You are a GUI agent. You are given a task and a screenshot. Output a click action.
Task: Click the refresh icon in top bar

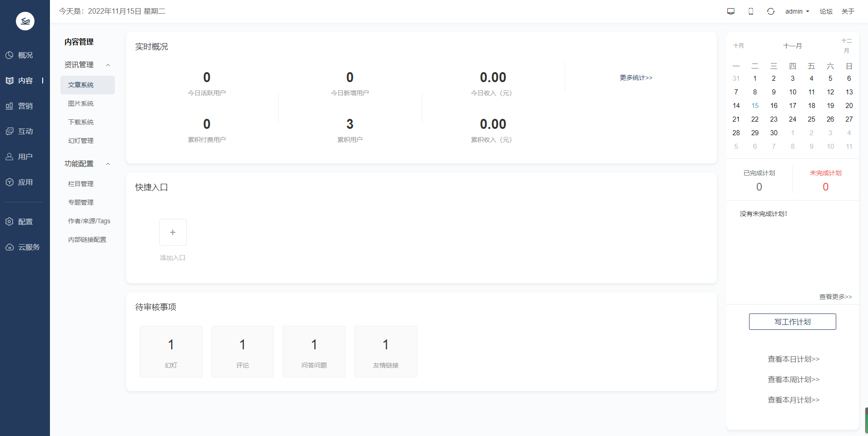770,11
